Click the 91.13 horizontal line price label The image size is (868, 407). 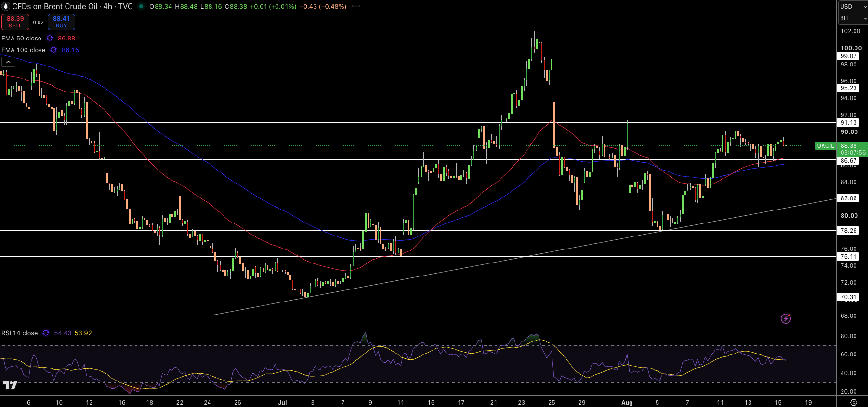tap(849, 123)
